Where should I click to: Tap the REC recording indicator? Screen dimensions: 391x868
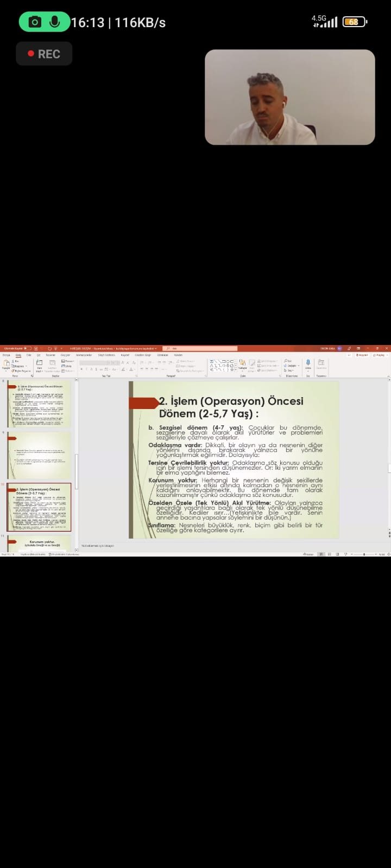44,54
